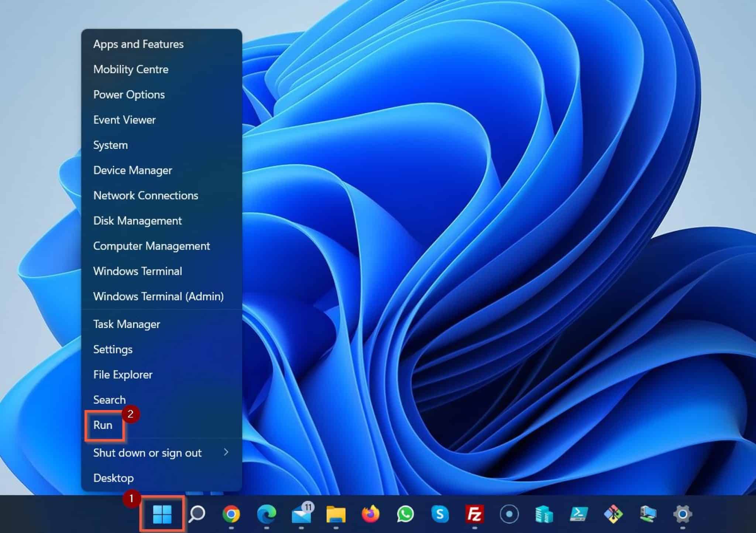Select Run from the menu
Viewport: 756px width, 533px height.
104,425
